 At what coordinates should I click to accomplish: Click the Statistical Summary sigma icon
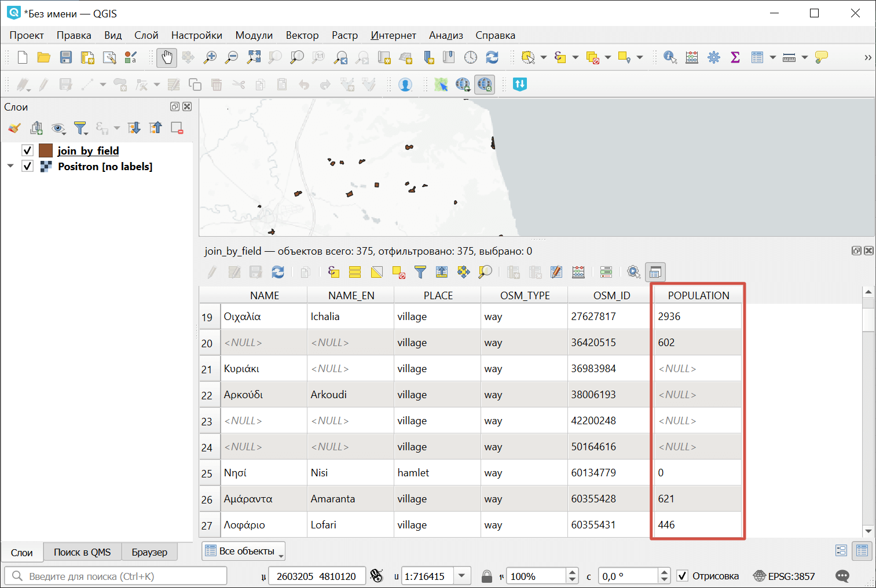coord(735,57)
